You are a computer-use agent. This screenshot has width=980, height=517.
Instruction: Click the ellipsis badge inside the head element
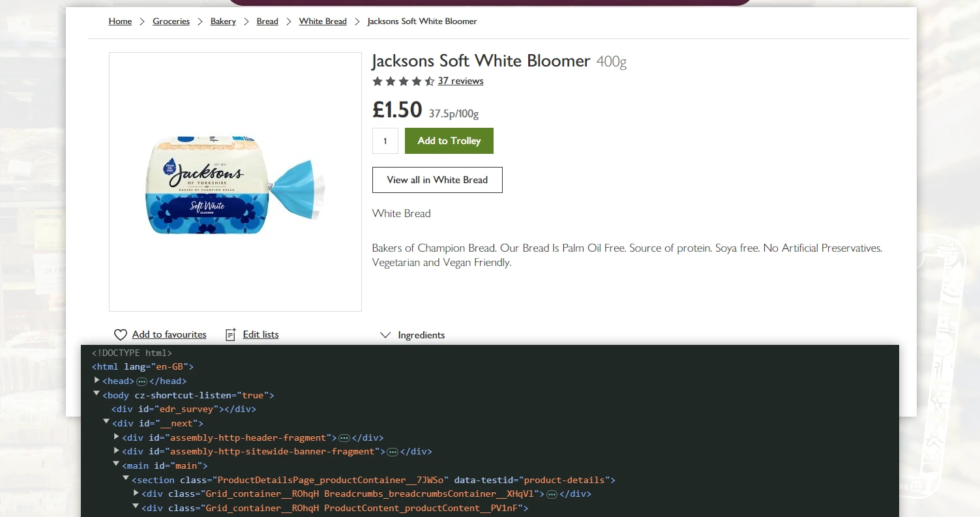[141, 381]
